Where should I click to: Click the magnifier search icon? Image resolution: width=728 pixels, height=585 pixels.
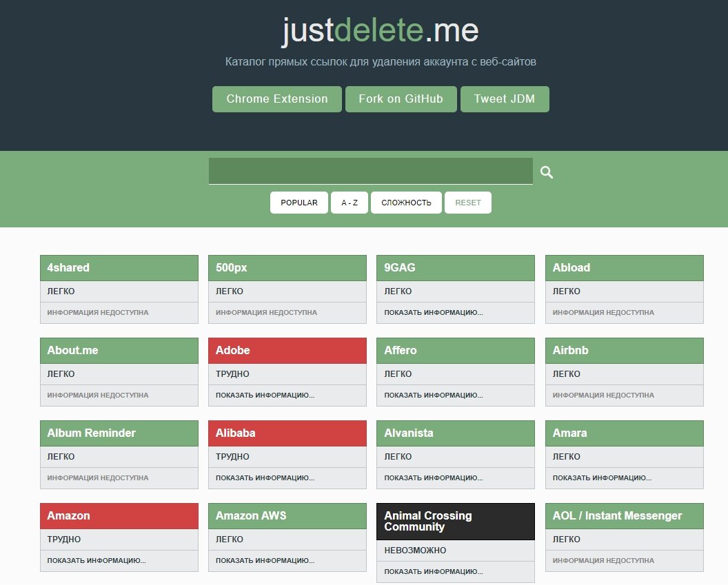click(x=547, y=172)
